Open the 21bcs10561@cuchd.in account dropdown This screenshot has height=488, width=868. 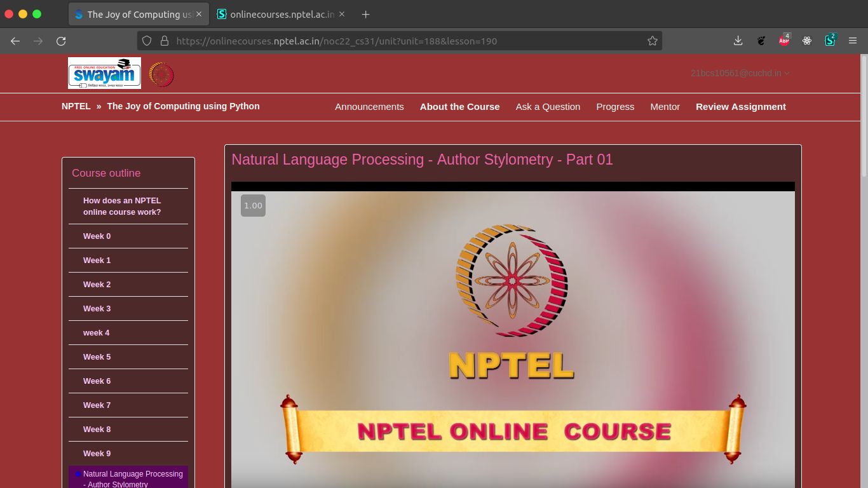coord(740,73)
